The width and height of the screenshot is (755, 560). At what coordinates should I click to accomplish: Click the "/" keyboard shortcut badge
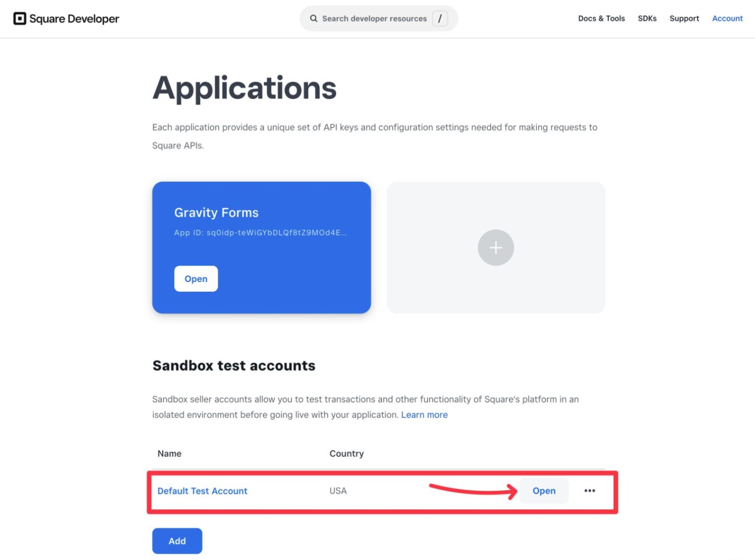point(440,18)
